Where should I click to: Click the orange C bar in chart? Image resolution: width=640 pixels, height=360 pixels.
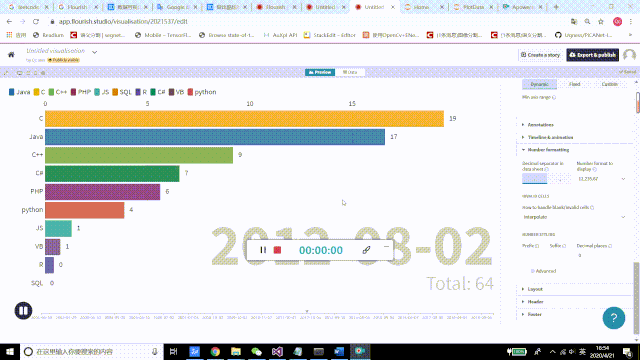pyautogui.click(x=244, y=118)
